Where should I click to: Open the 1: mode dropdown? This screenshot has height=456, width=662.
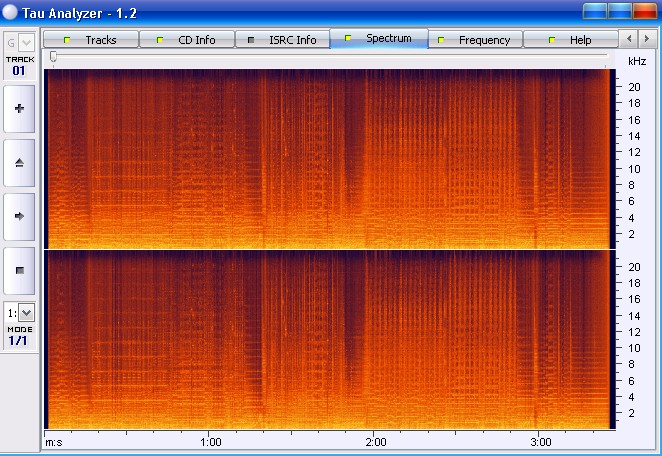coord(26,313)
